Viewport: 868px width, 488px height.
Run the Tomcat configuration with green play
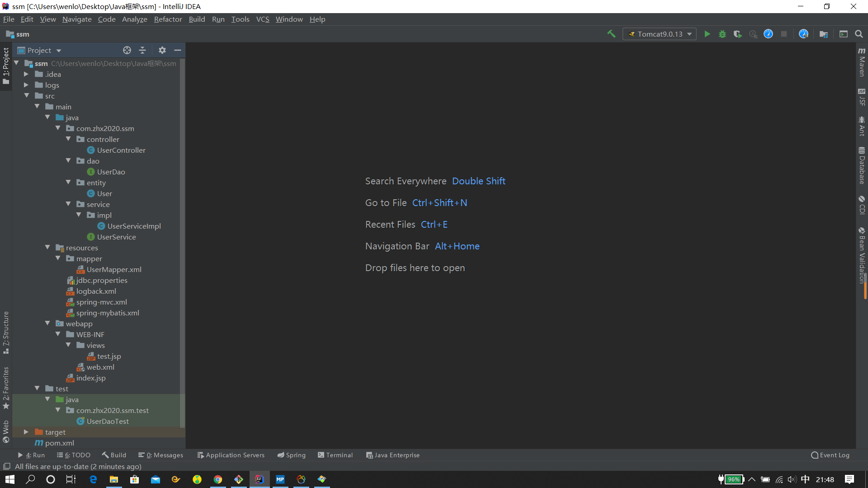coord(707,34)
